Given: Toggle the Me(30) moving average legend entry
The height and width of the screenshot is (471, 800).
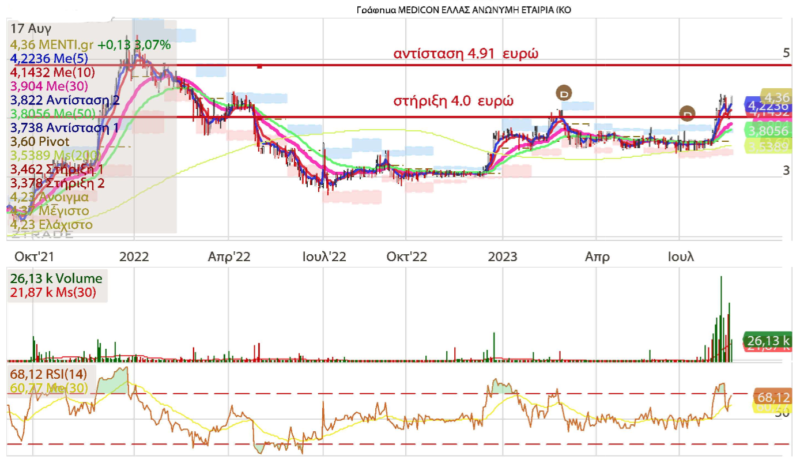Looking at the screenshot, I should coord(49,86).
